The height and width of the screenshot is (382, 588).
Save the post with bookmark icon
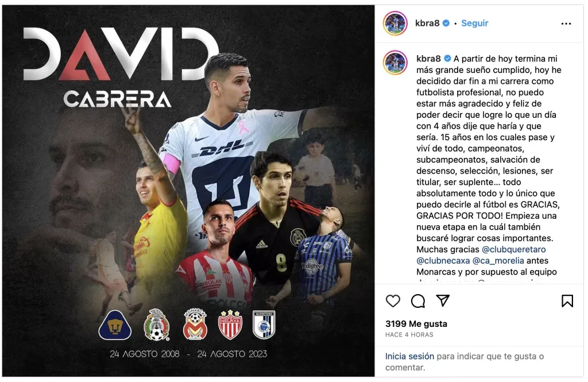coord(567,300)
